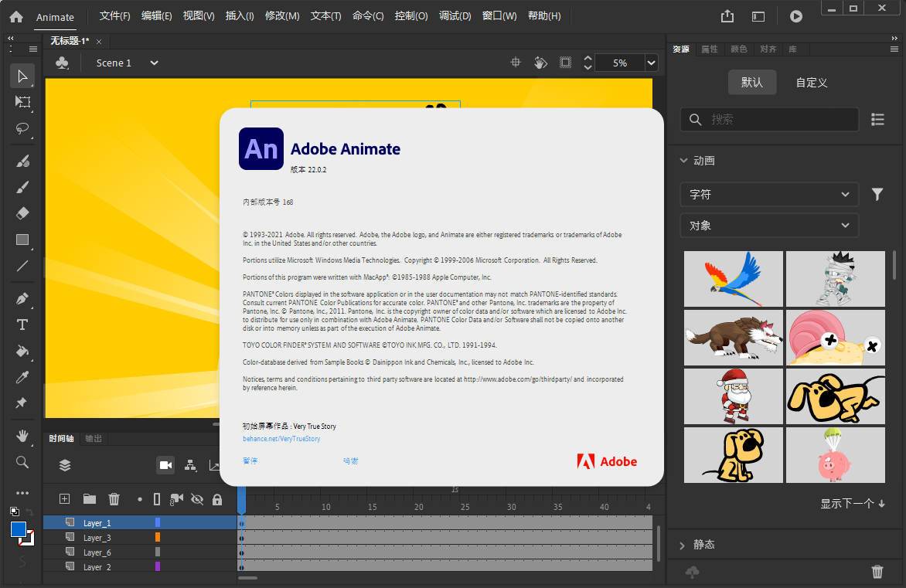Toggle lock all layers icon

coord(217,500)
